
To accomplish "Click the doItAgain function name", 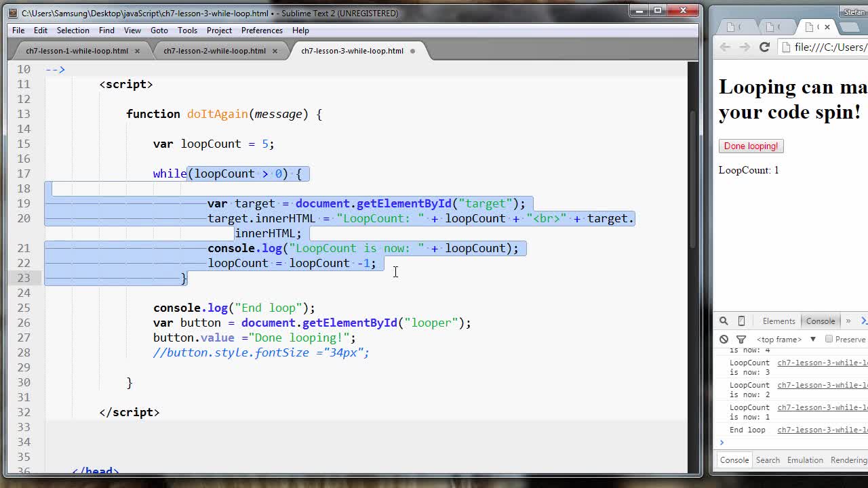I will click(217, 114).
